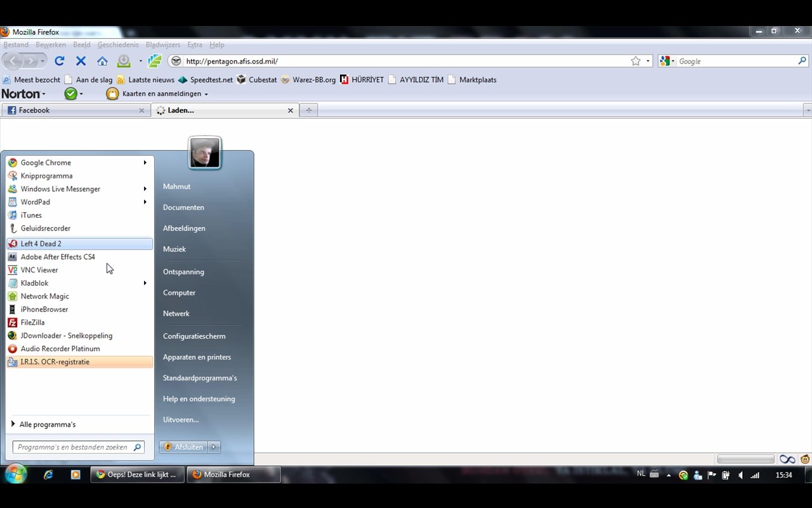Screen dimensions: 812x508
Task: Open the Geschiedenis menu
Action: click(x=118, y=44)
